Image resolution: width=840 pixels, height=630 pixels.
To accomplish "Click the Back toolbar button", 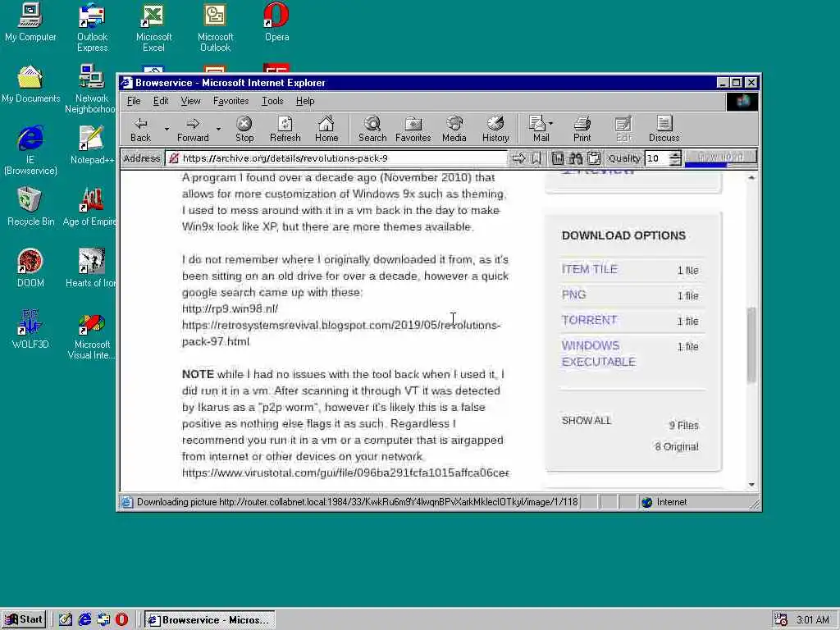I will pos(140,130).
